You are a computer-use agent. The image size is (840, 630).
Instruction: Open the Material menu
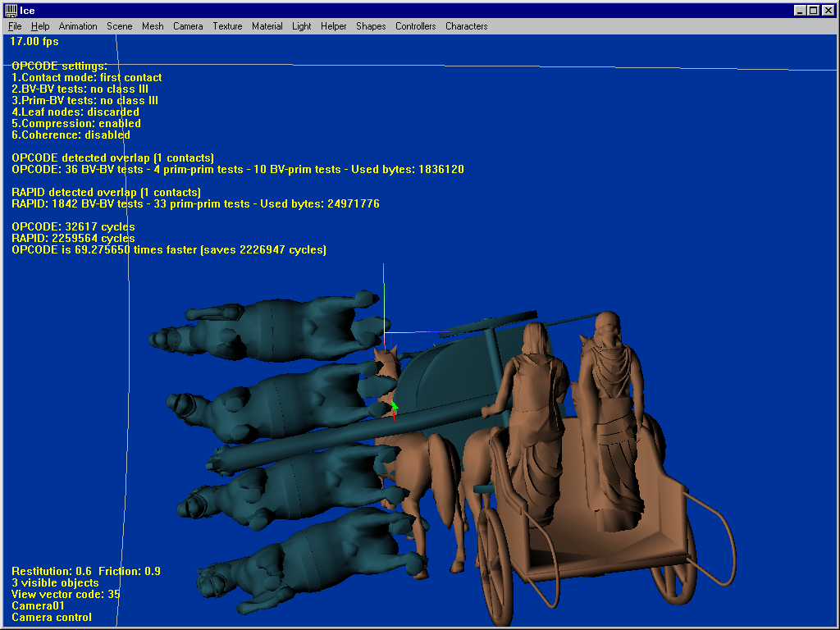point(267,26)
